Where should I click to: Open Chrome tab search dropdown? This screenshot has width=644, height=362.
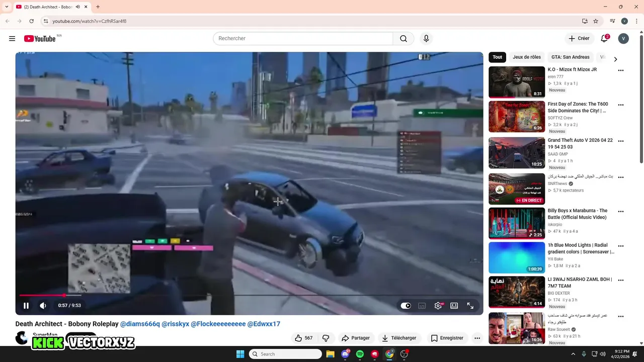coord(7,7)
